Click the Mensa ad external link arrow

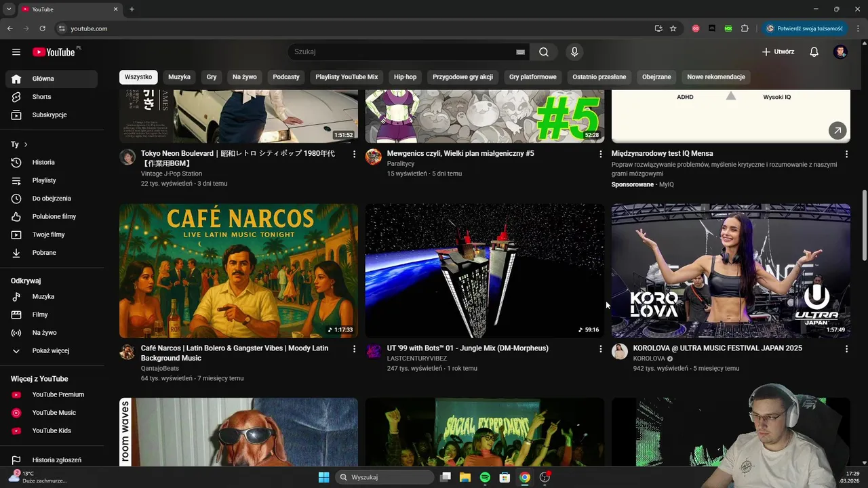(x=837, y=131)
